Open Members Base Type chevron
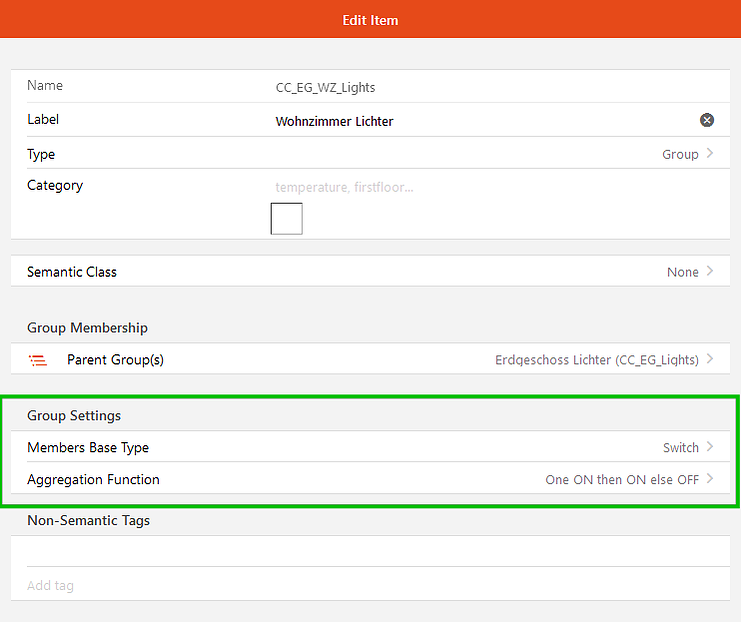The image size is (741, 622). click(710, 446)
